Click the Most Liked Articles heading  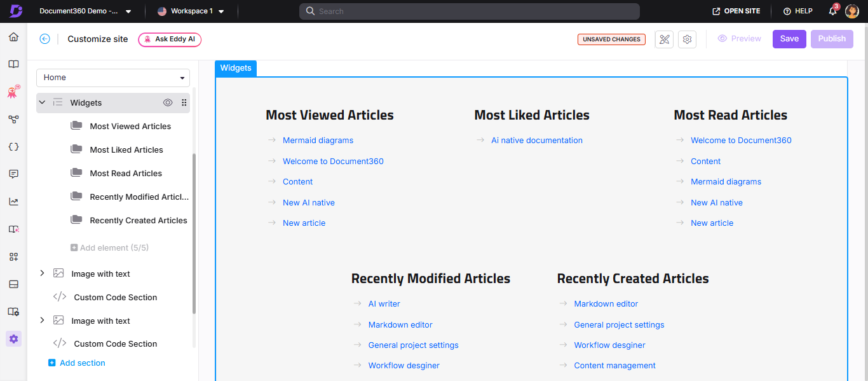point(532,115)
